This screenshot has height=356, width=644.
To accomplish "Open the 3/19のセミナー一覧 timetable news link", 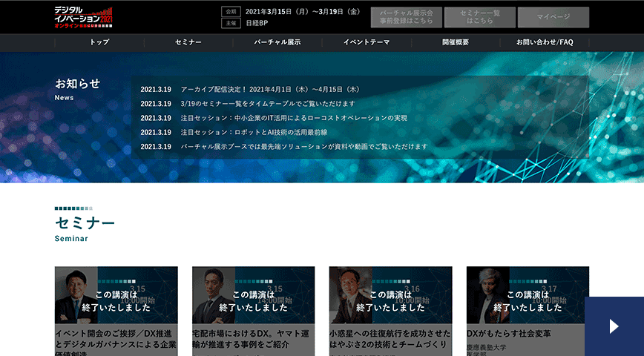I will click(267, 104).
